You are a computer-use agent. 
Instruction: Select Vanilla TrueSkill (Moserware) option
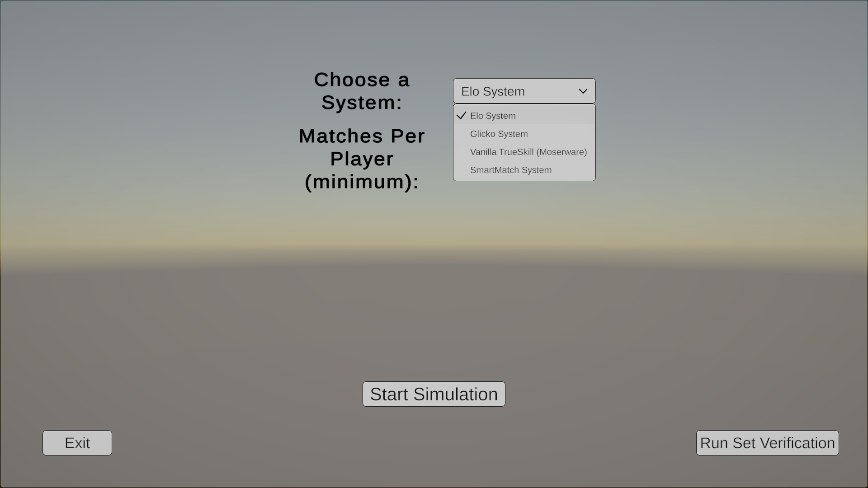(x=528, y=152)
